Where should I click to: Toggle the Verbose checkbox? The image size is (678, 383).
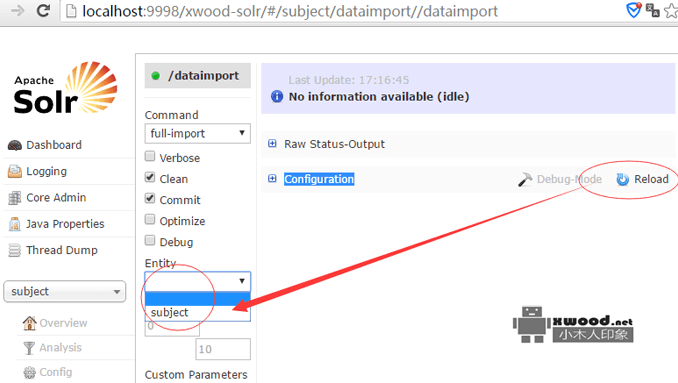(x=150, y=156)
